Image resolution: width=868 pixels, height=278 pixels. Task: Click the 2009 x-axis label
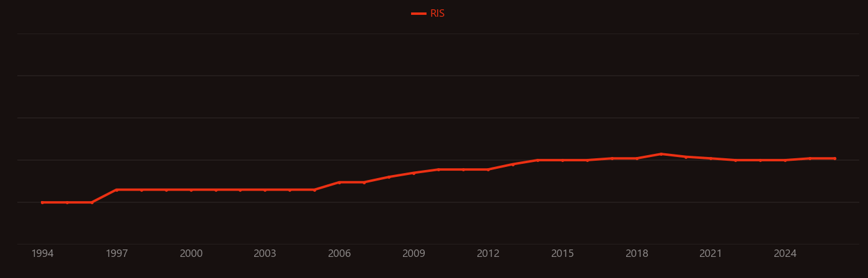point(414,254)
